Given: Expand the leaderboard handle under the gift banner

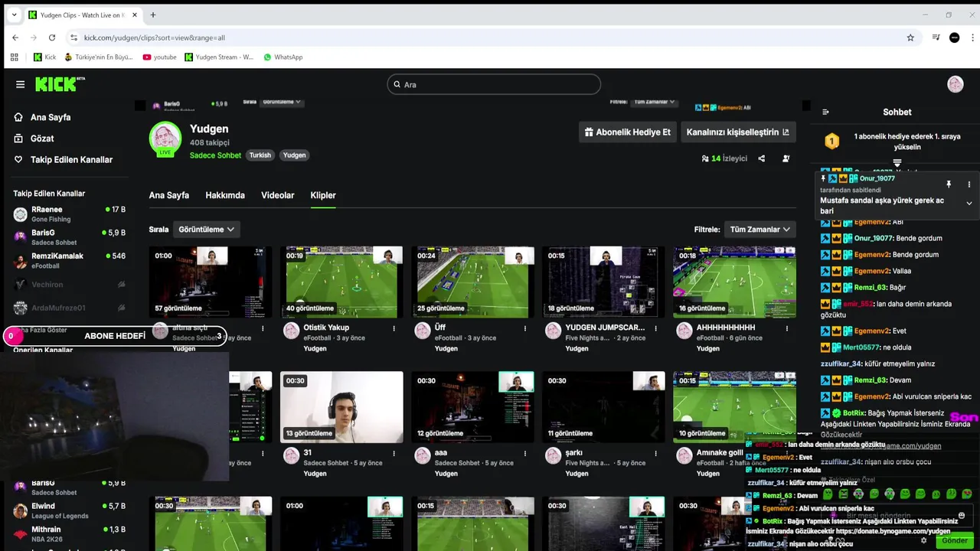Looking at the screenshot, I should point(897,163).
